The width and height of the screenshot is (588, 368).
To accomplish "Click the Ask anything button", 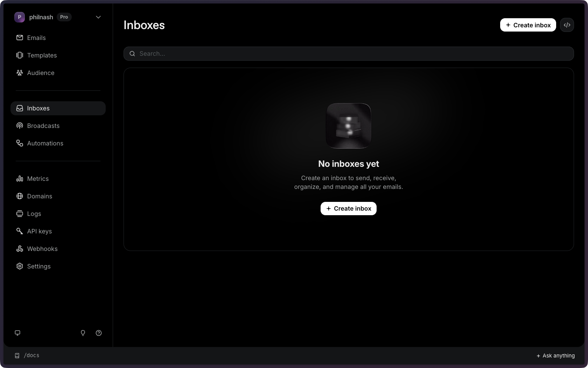I will click(555, 356).
